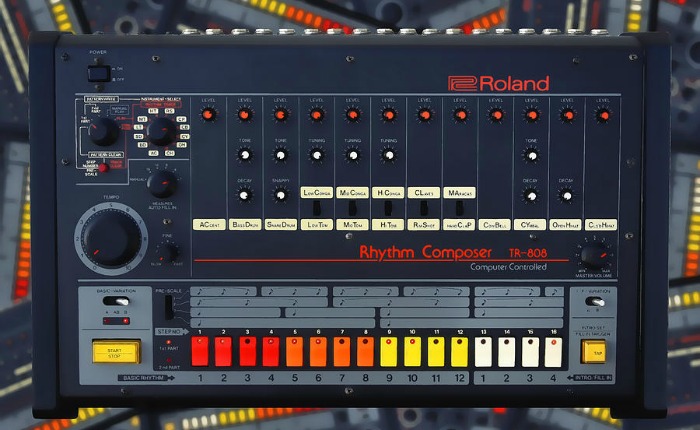This screenshot has width=700, height=430.
Task: Adjust the Snare Drum level knob
Action: tap(280, 115)
